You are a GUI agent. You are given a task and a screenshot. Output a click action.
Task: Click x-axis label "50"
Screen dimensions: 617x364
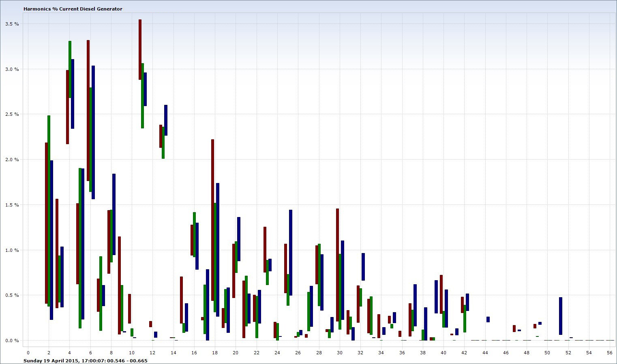click(547, 353)
